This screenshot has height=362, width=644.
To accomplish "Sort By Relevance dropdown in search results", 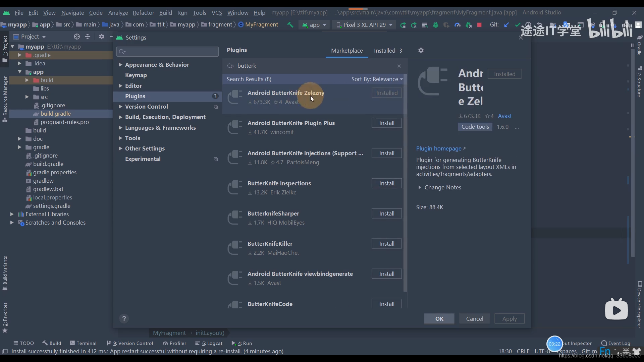I will [x=377, y=79].
